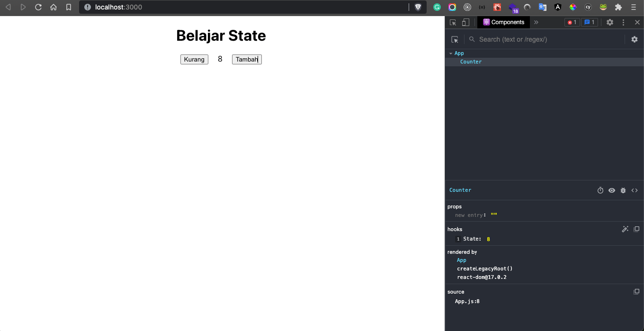Click the localhost:3000 address bar

tap(252, 7)
